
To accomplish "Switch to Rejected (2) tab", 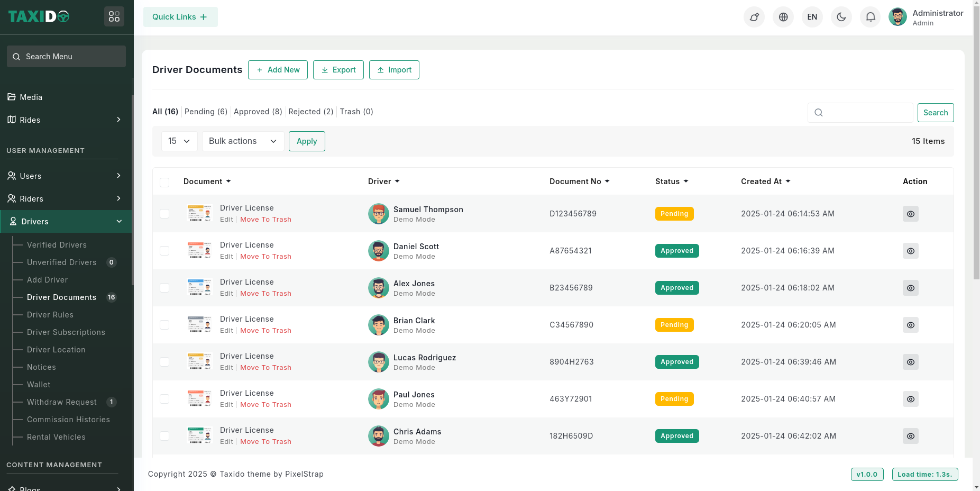I will click(310, 112).
